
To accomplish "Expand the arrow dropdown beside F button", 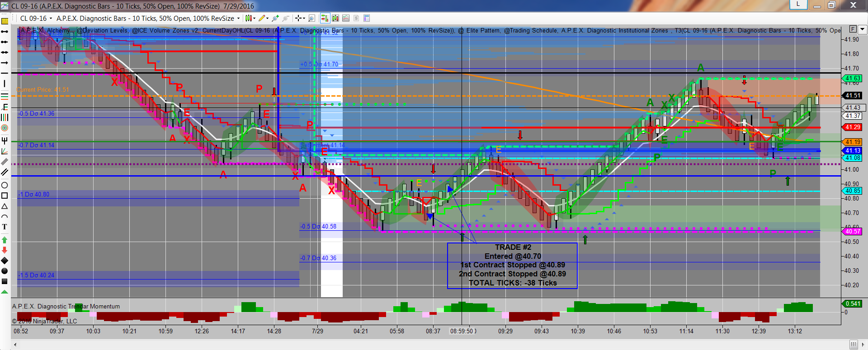I will tap(862, 29).
